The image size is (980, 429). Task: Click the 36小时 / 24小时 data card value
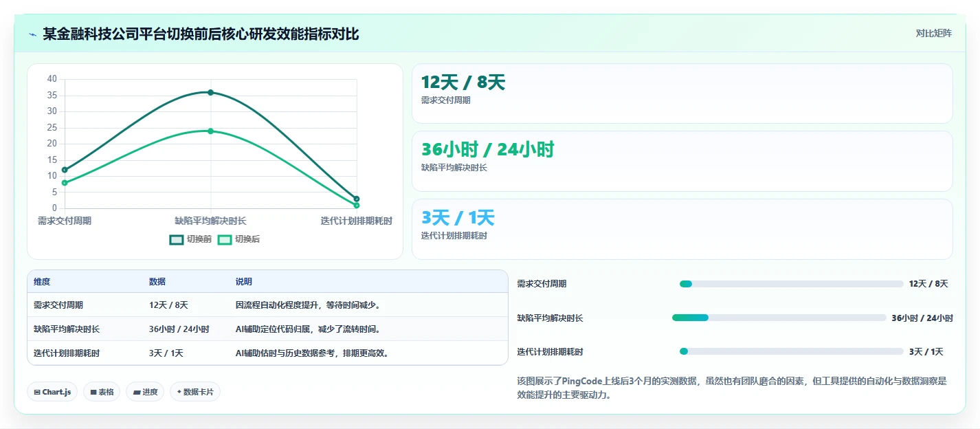[x=488, y=149]
